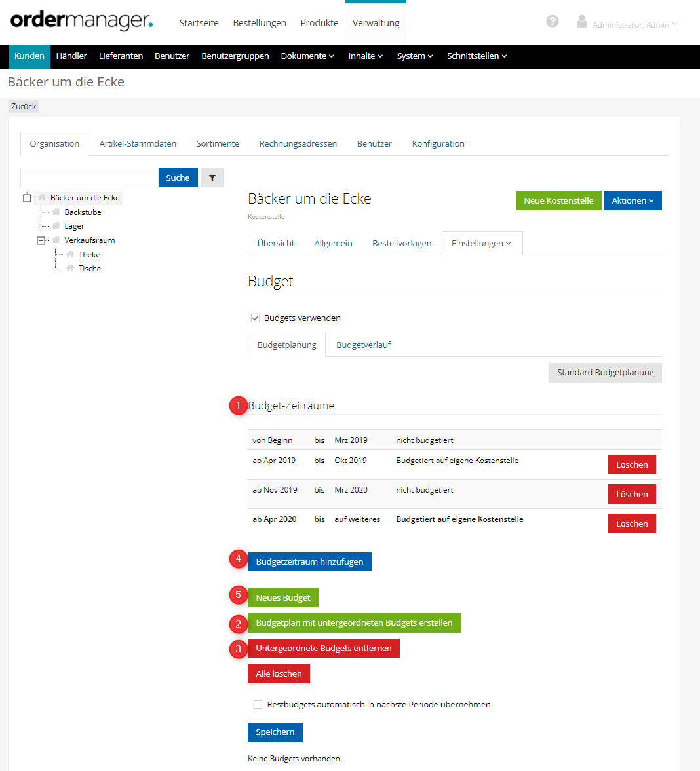Open the Artikel-Stammdaten tab
This screenshot has height=771, width=700.
[138, 144]
